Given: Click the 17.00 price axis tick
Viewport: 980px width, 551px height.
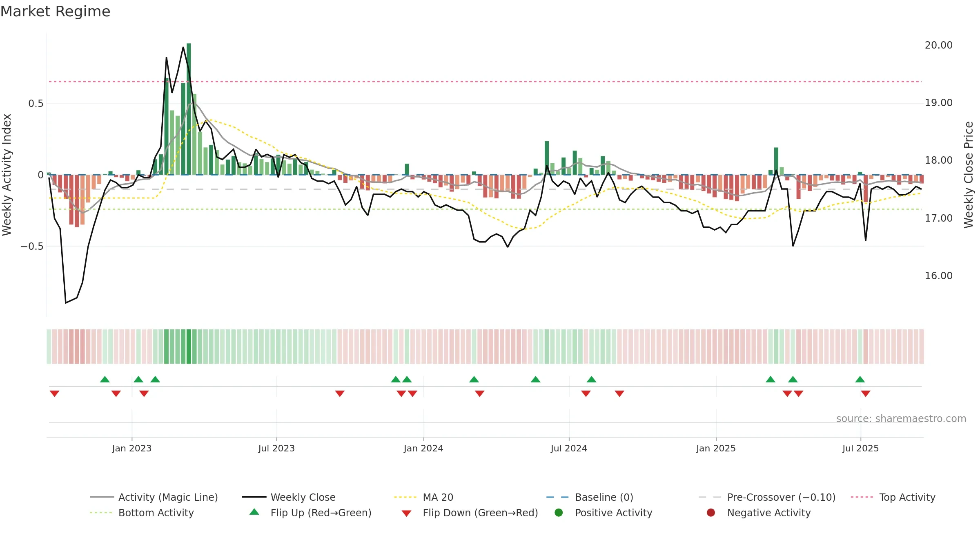Looking at the screenshot, I should [x=939, y=218].
